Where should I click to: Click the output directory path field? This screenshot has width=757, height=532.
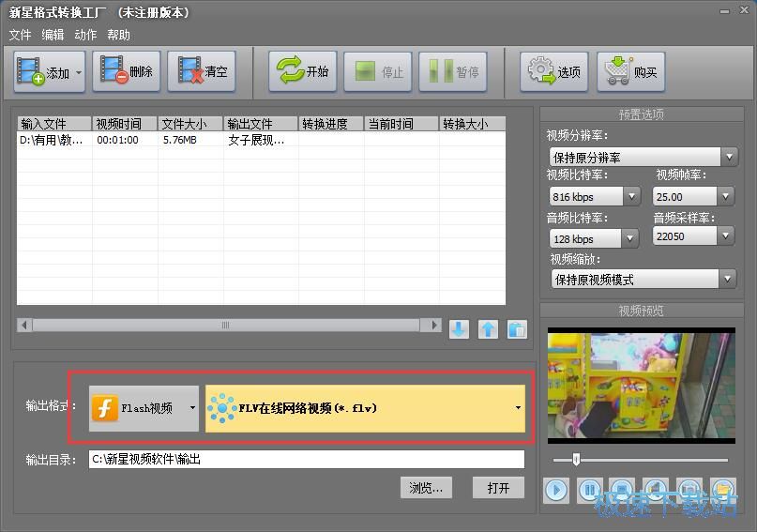306,460
